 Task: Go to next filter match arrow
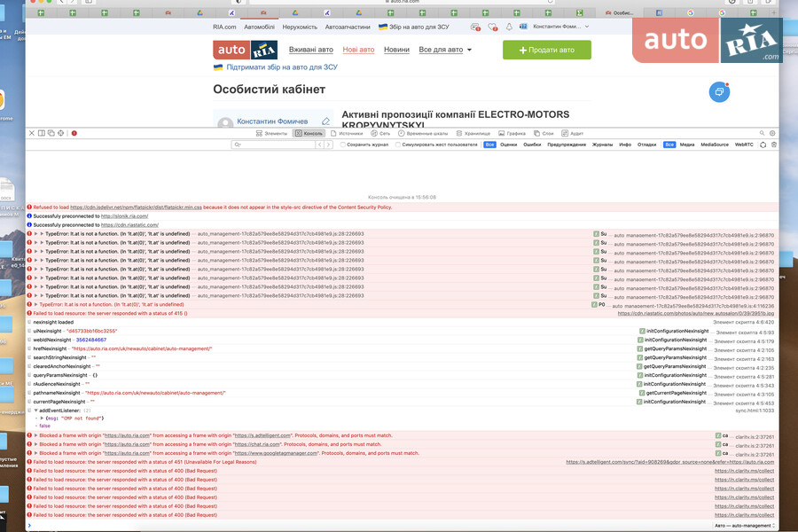click(x=328, y=145)
